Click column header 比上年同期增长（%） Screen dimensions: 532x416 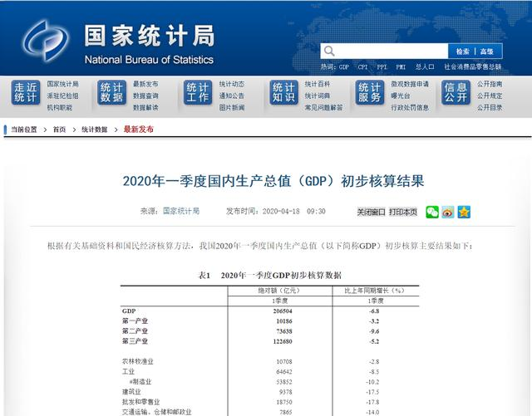point(374,291)
